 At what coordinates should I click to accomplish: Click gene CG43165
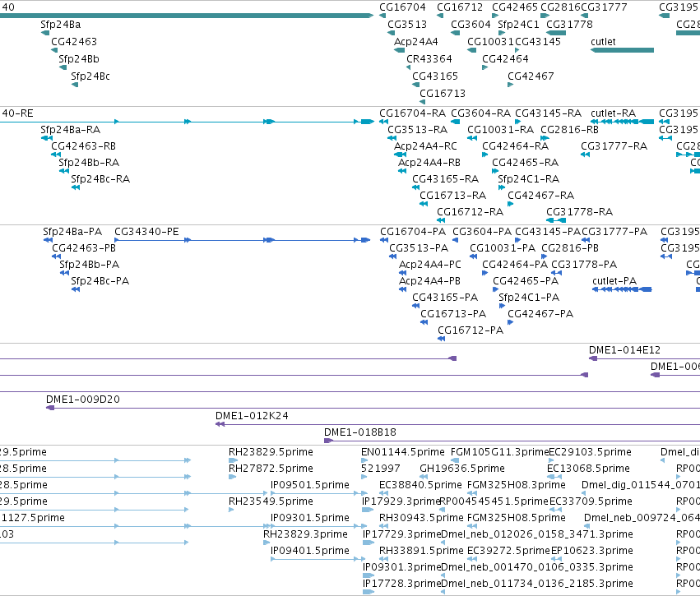[435, 76]
